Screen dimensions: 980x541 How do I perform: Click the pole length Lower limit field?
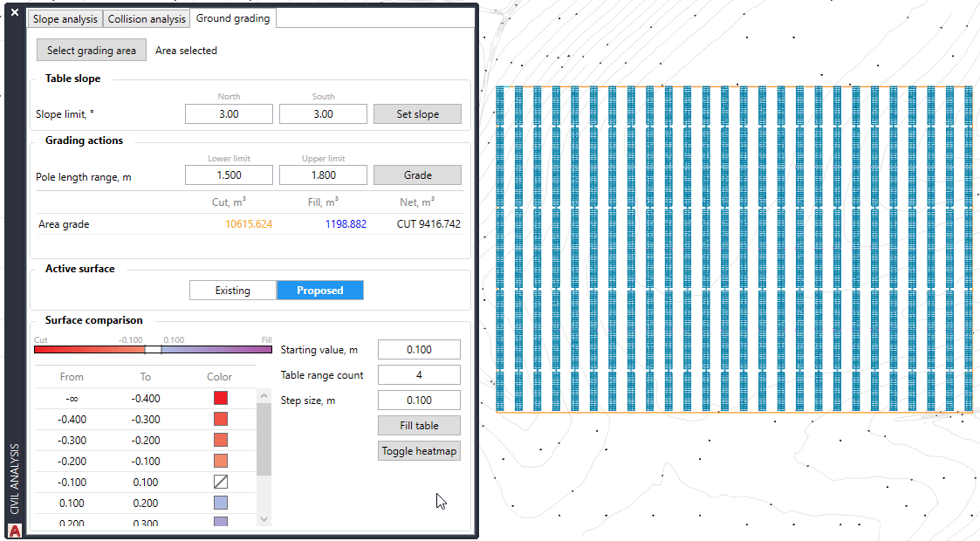tap(229, 175)
